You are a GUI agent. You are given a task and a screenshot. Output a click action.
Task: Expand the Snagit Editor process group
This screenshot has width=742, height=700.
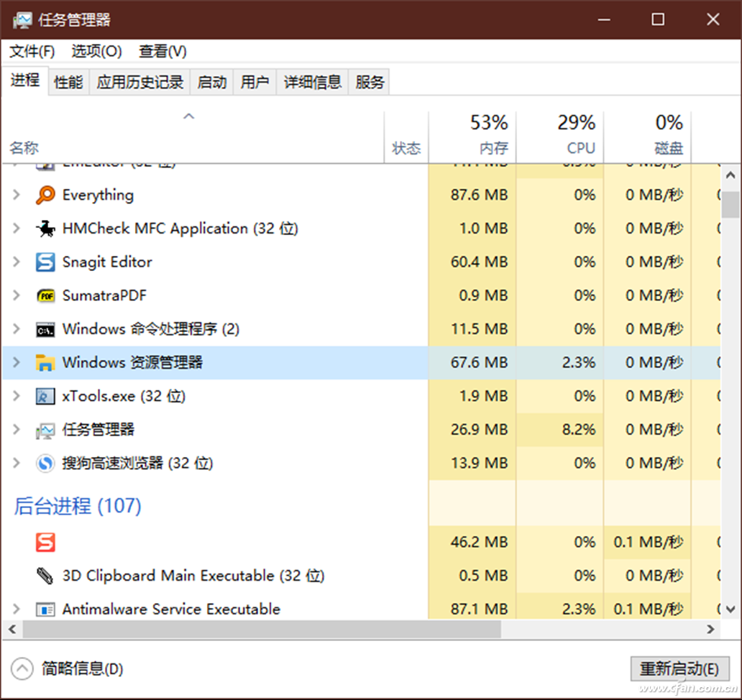pyautogui.click(x=17, y=262)
